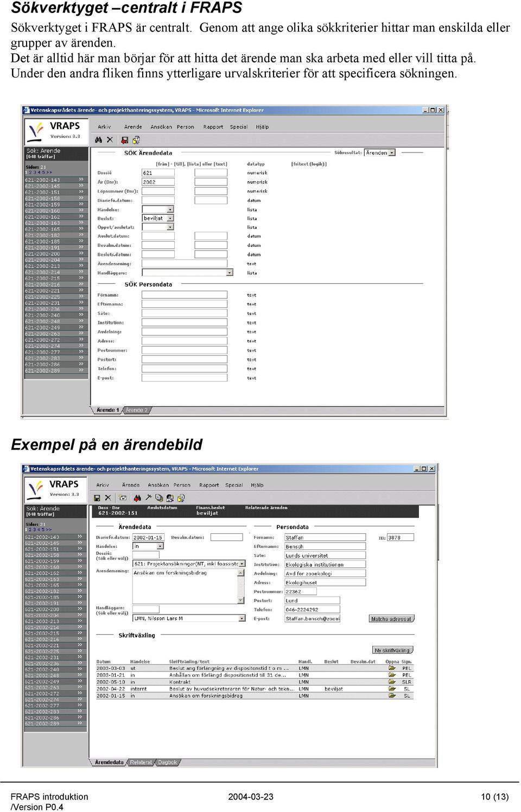Click the E-post field in the SÖK Persondata form

pos(185,378)
